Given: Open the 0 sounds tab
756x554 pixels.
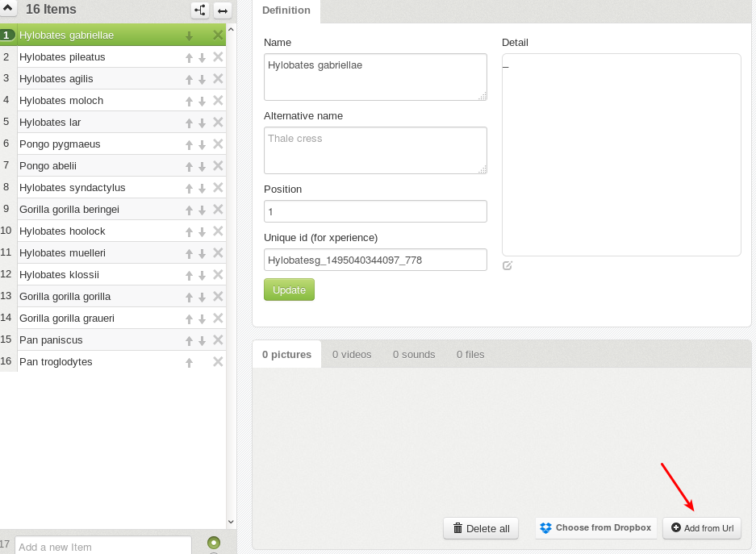Looking at the screenshot, I should coord(414,354).
